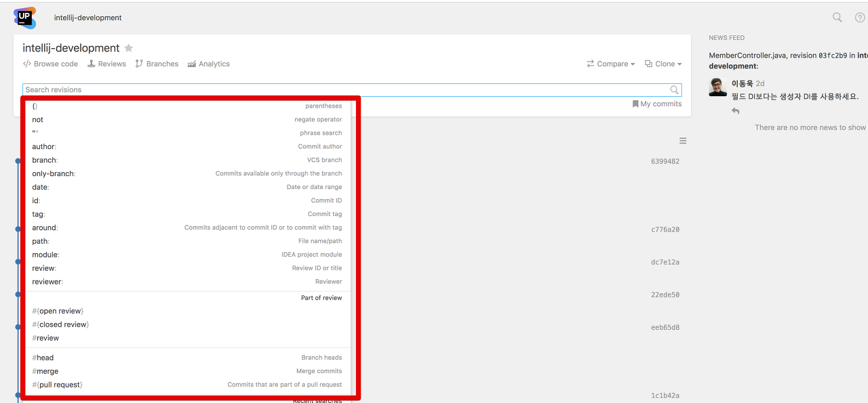Select 'author:' suggestion
Image resolution: width=868 pixels, height=403 pixels.
click(187, 147)
